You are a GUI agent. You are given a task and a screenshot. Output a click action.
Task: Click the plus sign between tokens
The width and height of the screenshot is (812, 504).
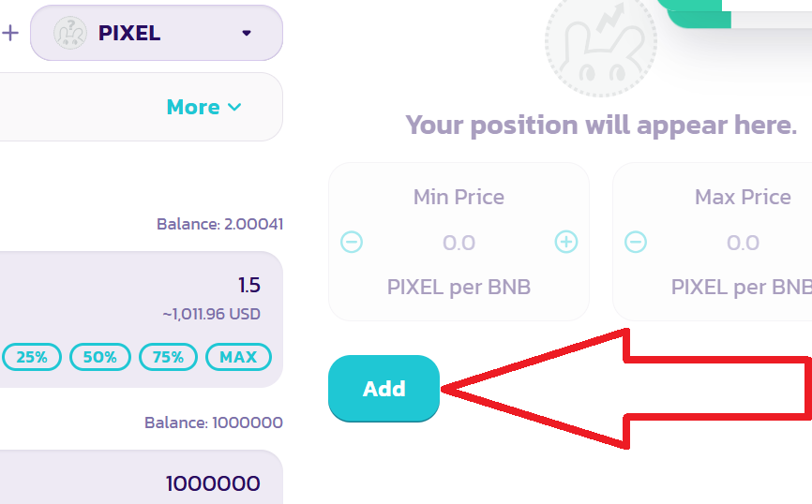[x=10, y=33]
